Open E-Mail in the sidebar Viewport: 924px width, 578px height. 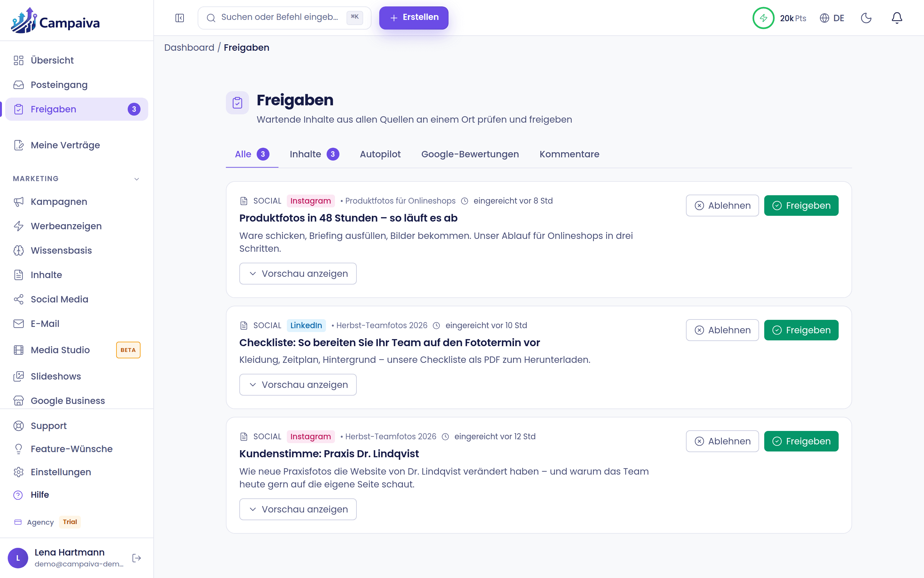(77, 324)
